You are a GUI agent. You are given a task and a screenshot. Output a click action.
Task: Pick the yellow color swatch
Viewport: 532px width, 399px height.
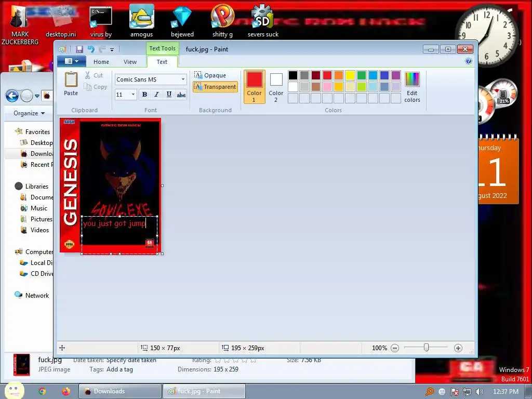point(350,75)
